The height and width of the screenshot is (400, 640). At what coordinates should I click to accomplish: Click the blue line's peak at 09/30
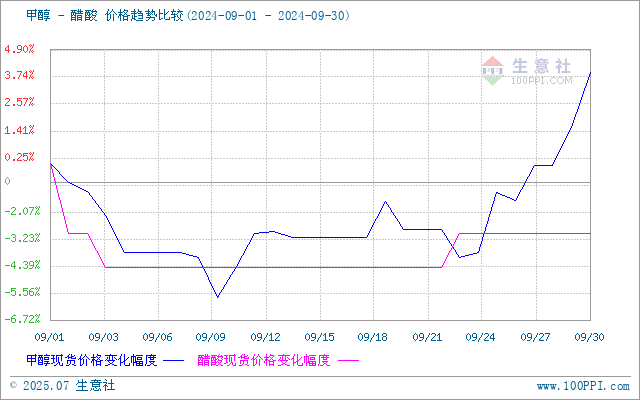tap(590, 73)
